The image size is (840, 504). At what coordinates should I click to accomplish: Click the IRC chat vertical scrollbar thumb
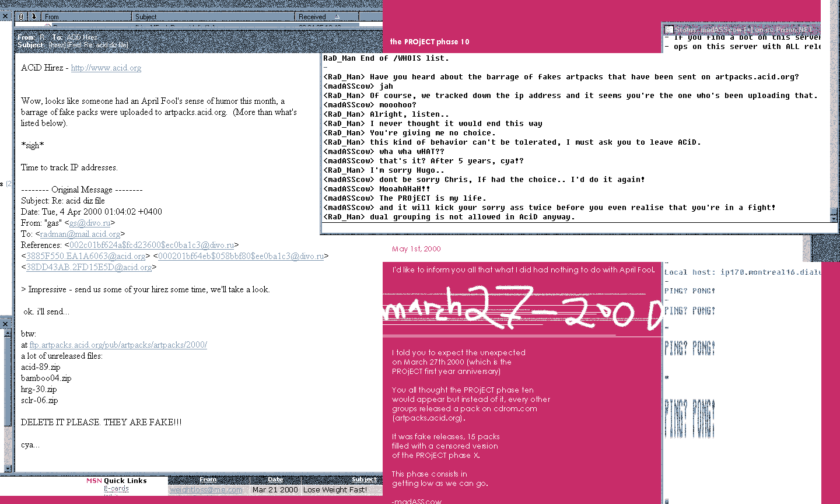click(x=834, y=211)
